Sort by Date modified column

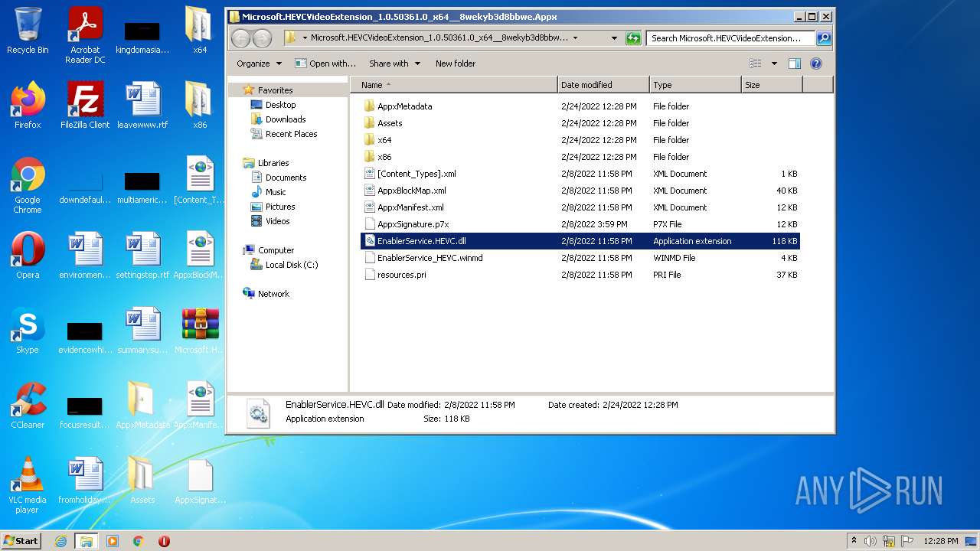click(603, 85)
